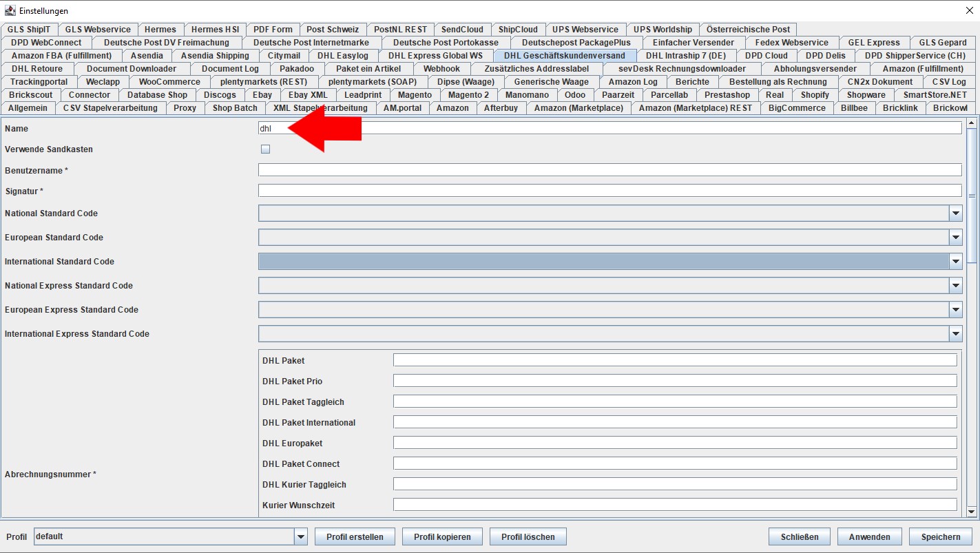Image resolution: width=980 pixels, height=553 pixels.
Task: Select the PDF Form tab
Action: 273,30
